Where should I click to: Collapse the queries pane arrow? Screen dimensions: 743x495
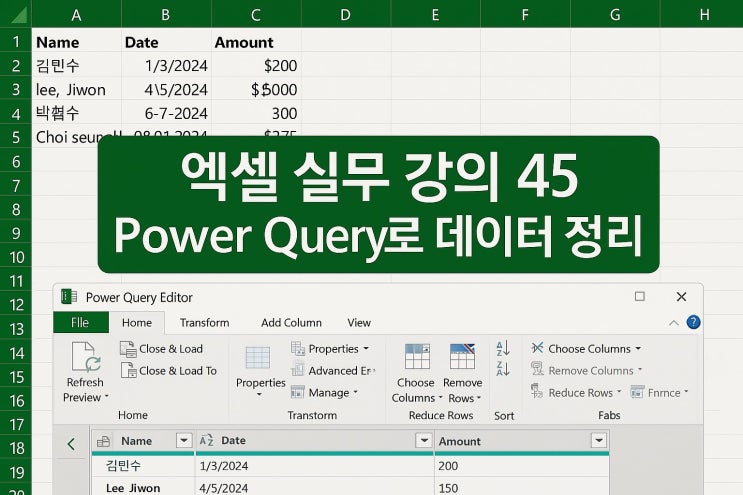(x=71, y=444)
